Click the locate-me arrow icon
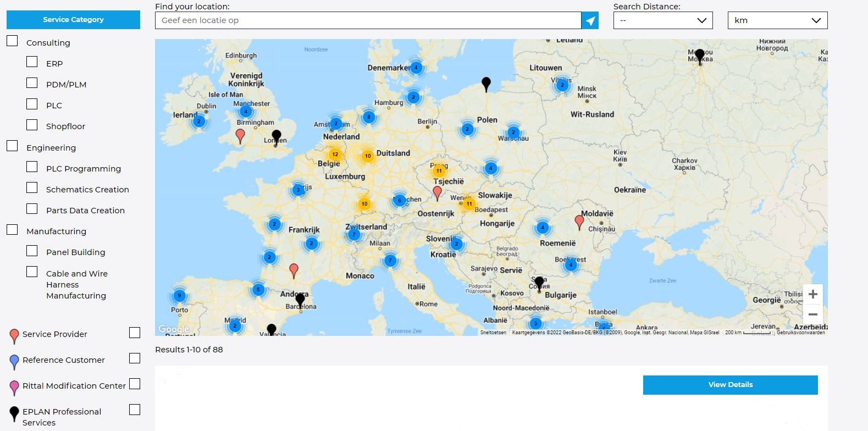The image size is (868, 431). point(590,21)
